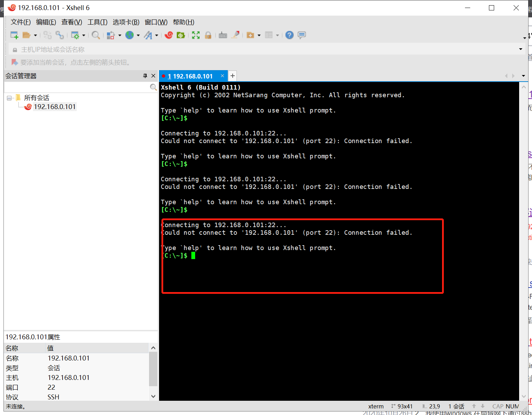
Task: Open the 窗口(W) menu
Action: coord(156,22)
